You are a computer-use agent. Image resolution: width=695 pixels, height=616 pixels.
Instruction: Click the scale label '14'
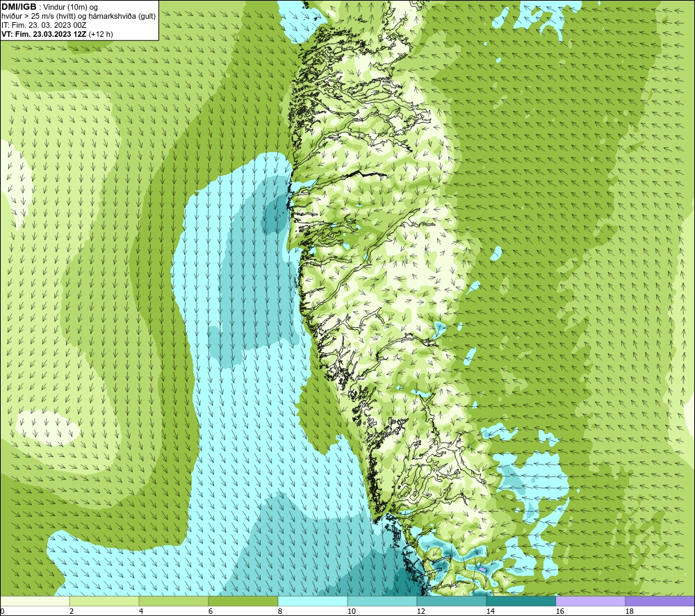(490, 612)
